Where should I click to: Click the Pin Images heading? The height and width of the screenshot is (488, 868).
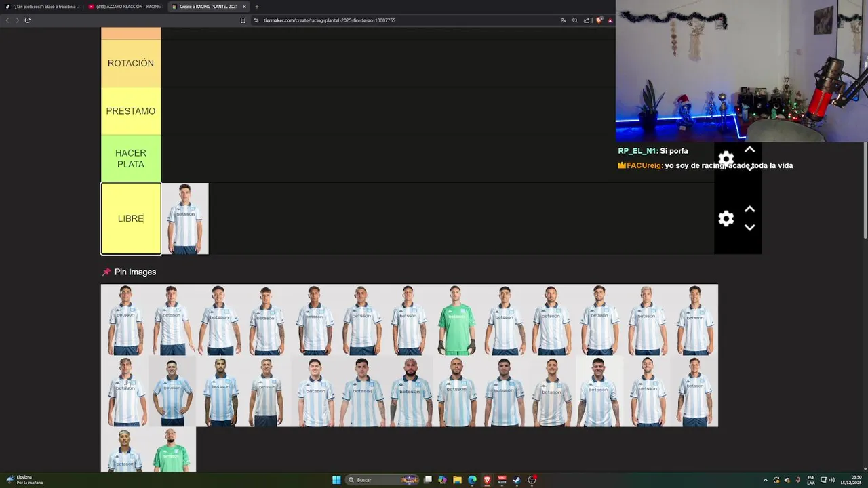click(135, 272)
